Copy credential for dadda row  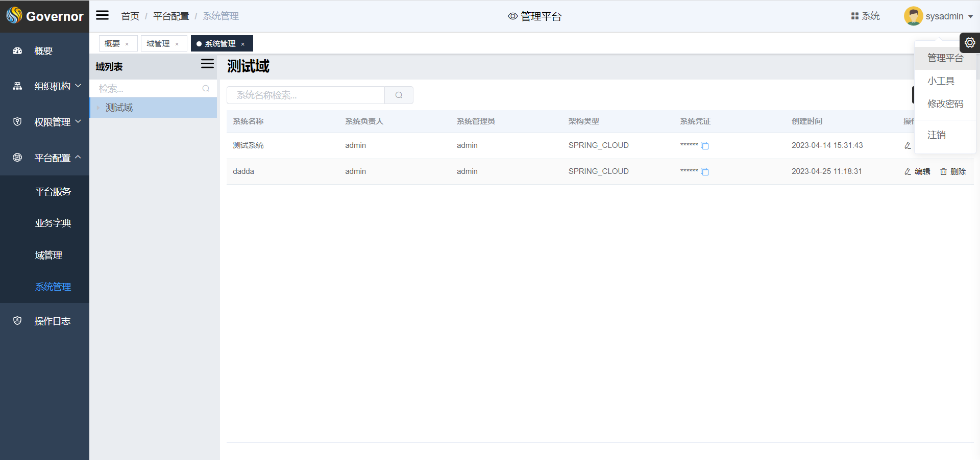point(705,172)
